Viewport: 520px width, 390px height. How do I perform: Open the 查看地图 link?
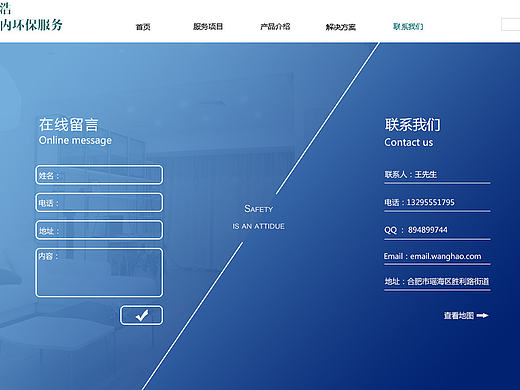coord(459,315)
